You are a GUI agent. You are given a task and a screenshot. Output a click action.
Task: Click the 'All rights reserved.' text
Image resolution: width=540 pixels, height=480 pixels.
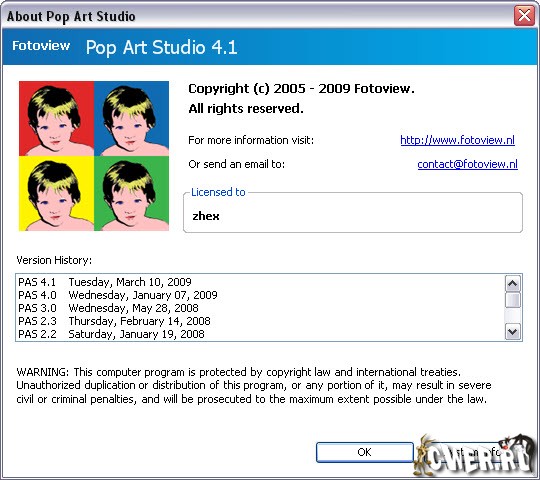pos(246,109)
